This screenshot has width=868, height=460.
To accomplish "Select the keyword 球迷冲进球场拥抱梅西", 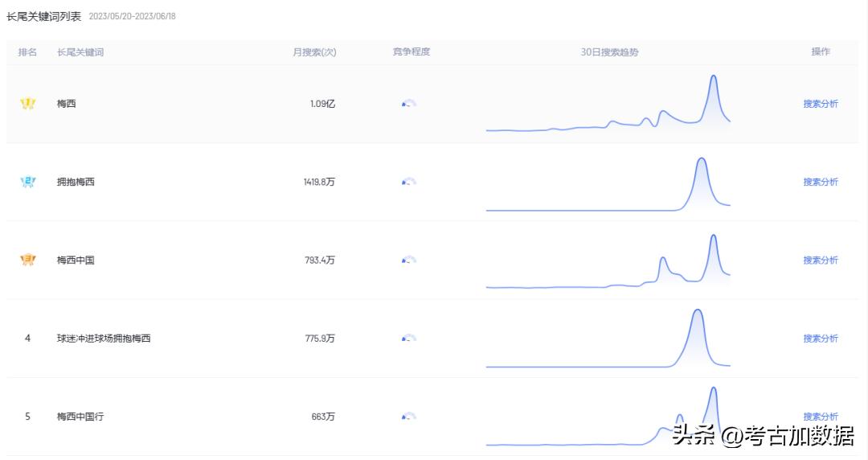I will pos(104,339).
